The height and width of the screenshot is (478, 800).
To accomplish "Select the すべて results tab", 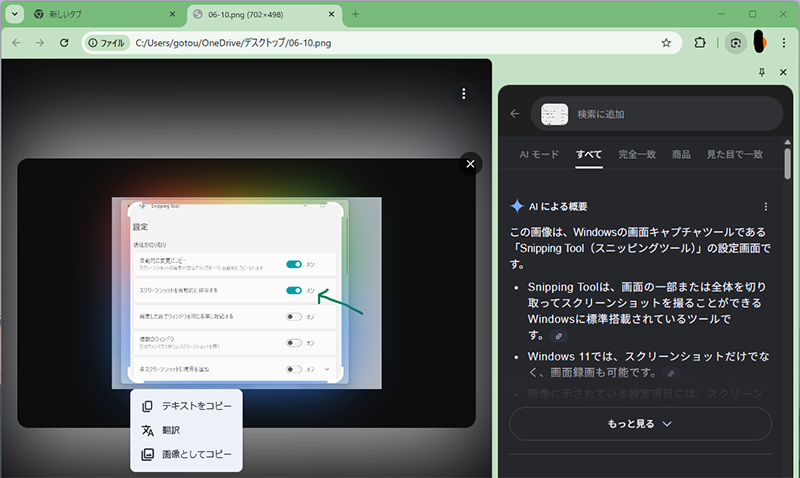I will tap(589, 155).
